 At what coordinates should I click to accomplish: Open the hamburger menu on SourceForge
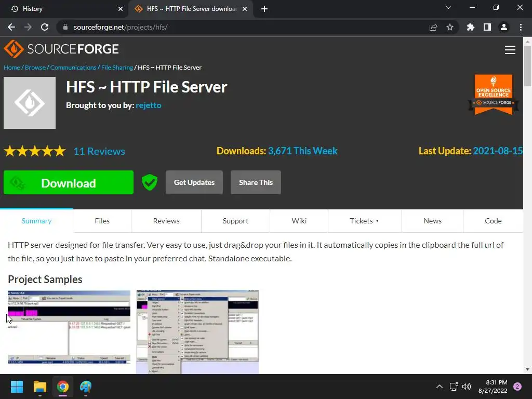point(510,50)
